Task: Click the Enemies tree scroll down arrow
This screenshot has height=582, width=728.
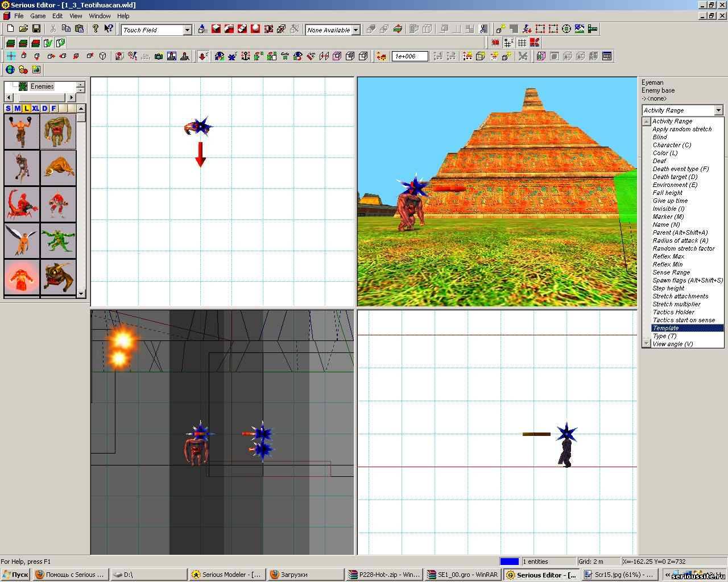Action: tap(80, 89)
